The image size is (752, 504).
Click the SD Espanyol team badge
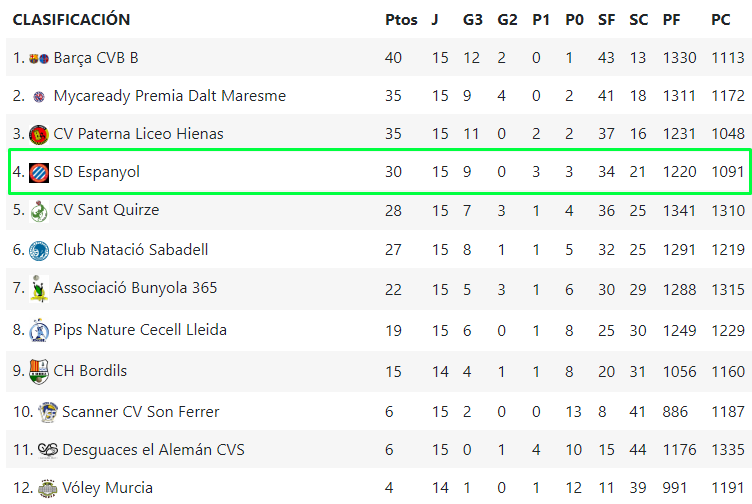coord(39,172)
